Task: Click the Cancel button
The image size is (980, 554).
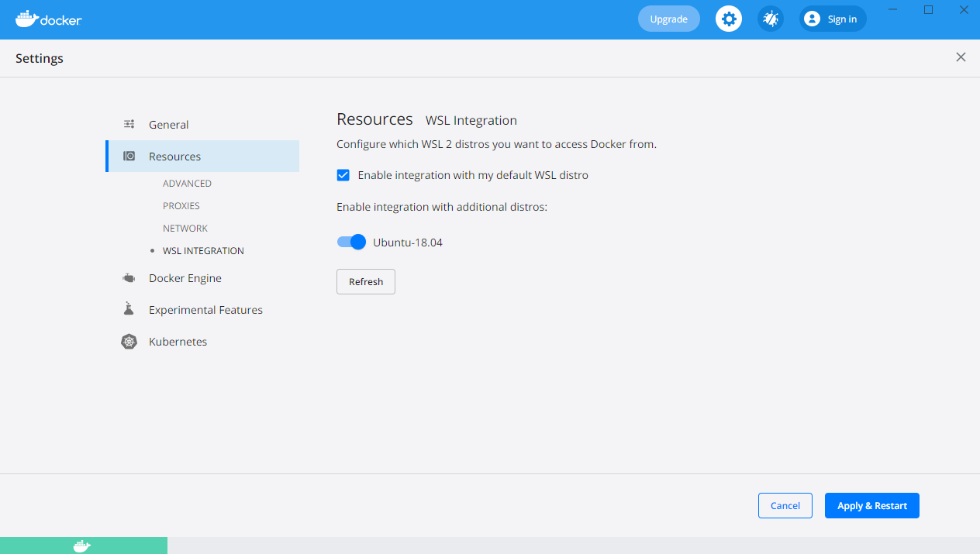Action: tap(785, 506)
